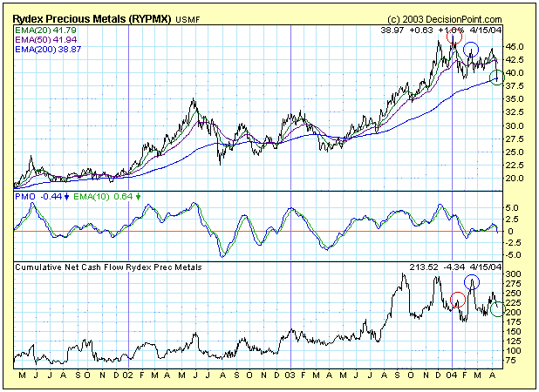Click the cash flow change value -4.34
Image resolution: width=539 pixels, height=392 pixels.
coord(454,267)
